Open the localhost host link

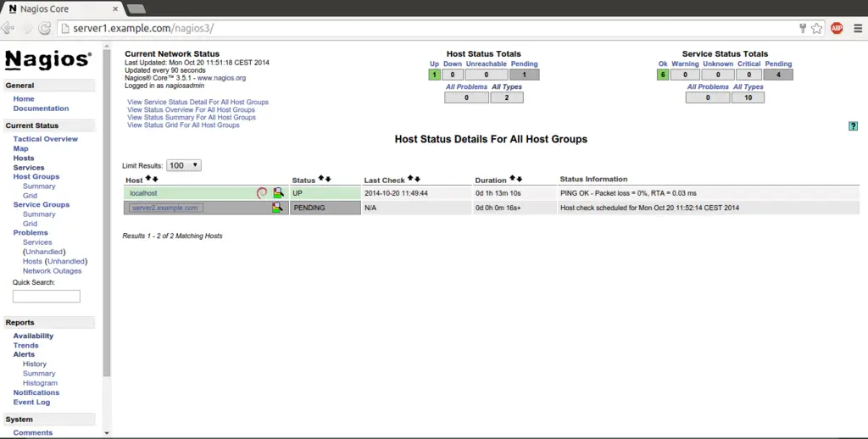point(143,193)
